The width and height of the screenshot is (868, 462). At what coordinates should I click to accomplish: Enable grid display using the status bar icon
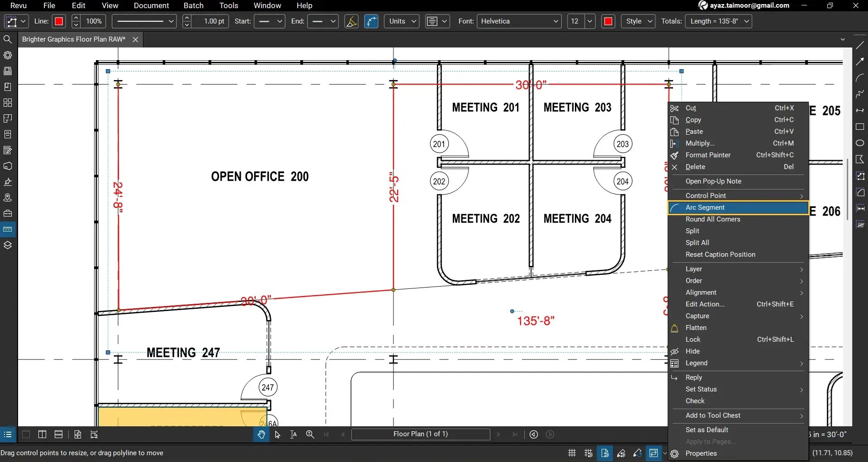[x=571, y=453]
